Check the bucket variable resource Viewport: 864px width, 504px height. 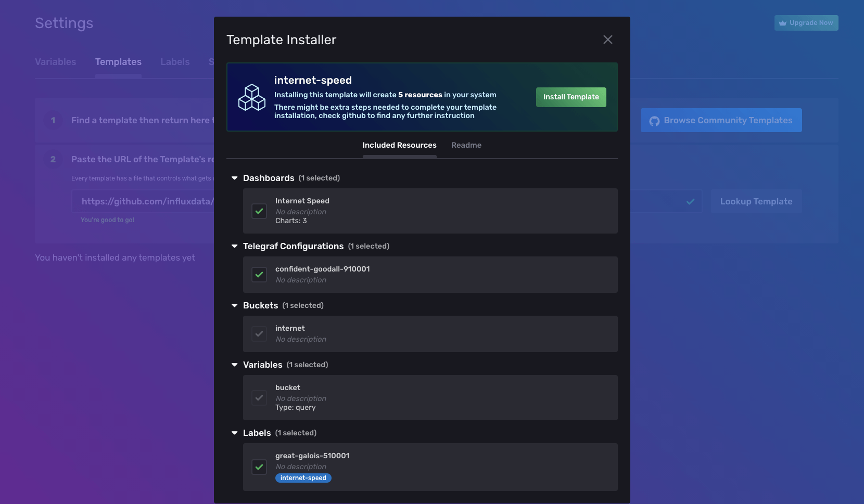pos(259,397)
